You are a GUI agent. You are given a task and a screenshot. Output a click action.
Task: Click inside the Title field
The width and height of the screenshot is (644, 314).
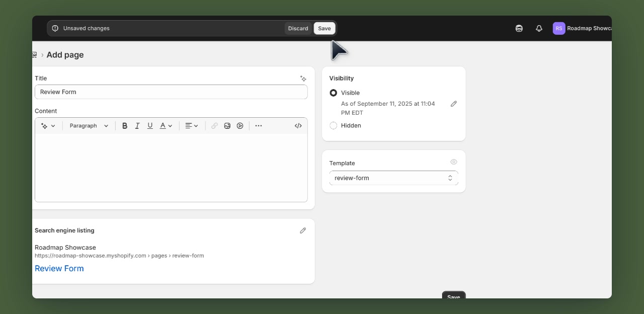coord(171,92)
